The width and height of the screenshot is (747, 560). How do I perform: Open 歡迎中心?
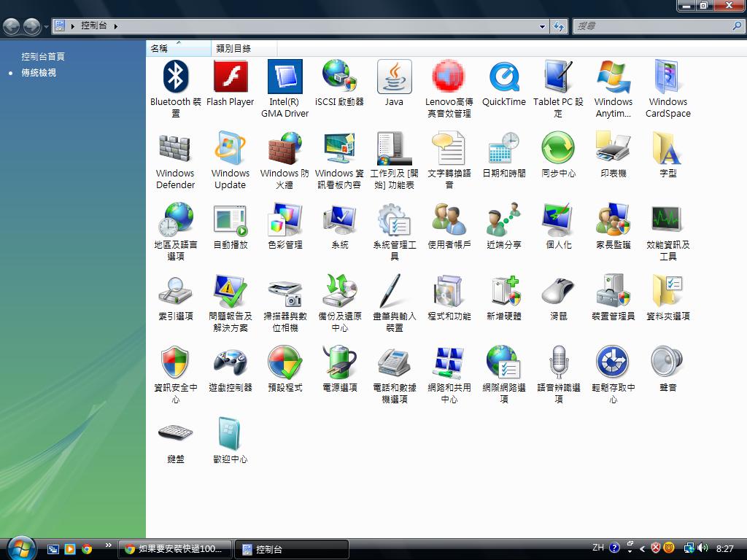click(230, 440)
